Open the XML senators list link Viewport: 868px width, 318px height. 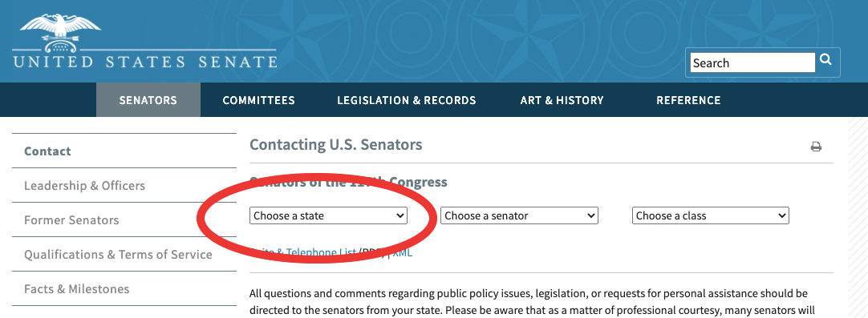403,253
